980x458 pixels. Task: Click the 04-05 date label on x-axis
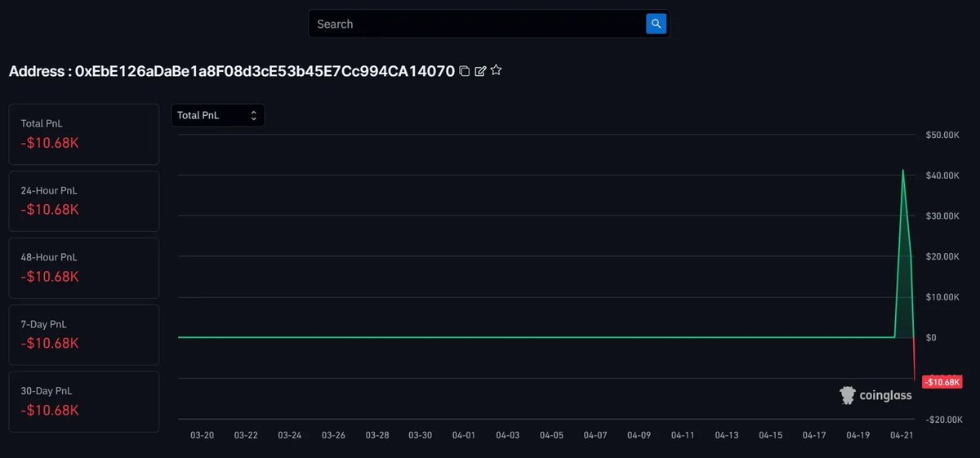(x=551, y=435)
